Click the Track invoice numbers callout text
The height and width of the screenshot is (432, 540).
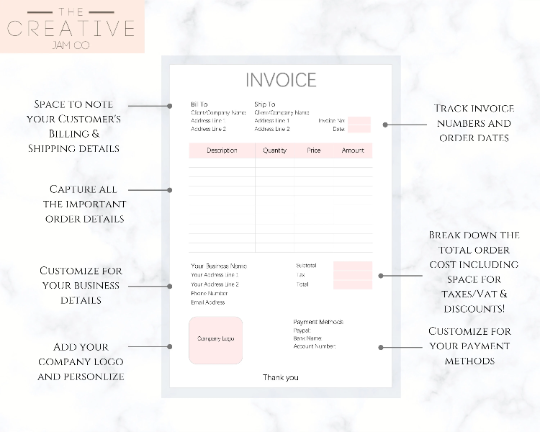[x=474, y=123]
